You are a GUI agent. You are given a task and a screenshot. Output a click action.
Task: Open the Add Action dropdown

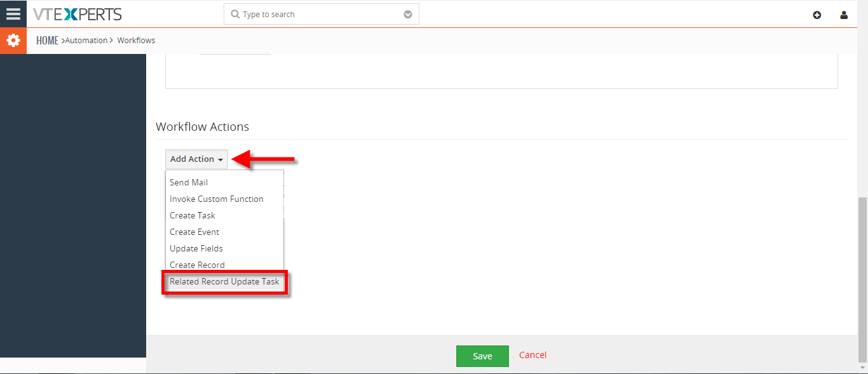click(x=196, y=159)
